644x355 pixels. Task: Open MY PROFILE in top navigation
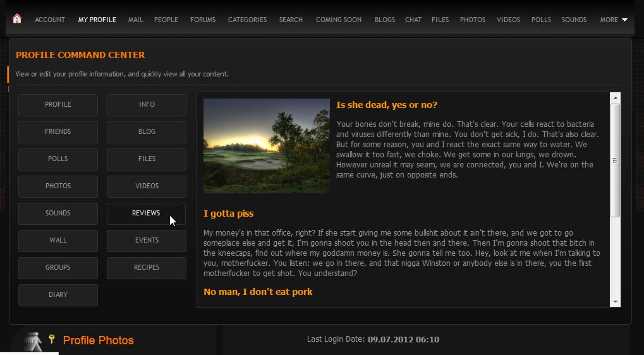(97, 20)
